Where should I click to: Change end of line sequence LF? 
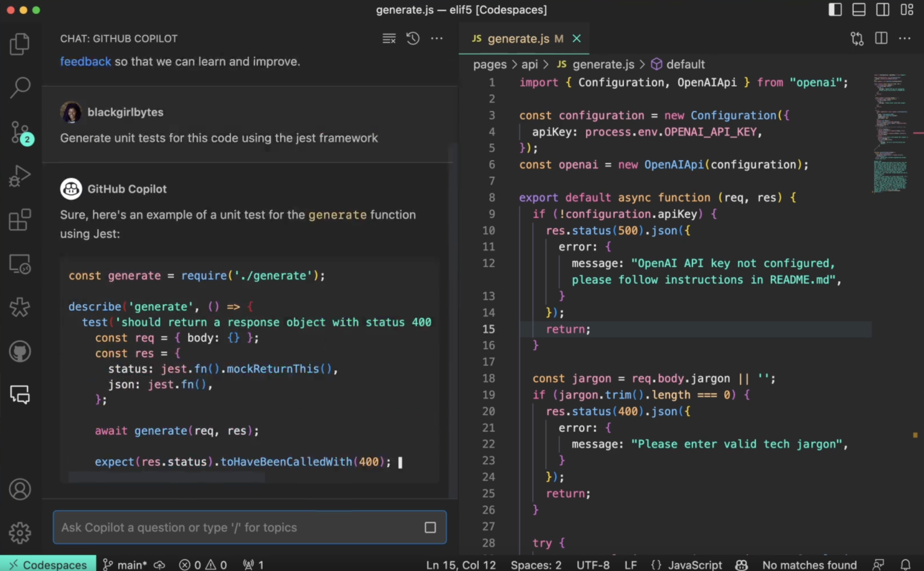click(x=631, y=564)
